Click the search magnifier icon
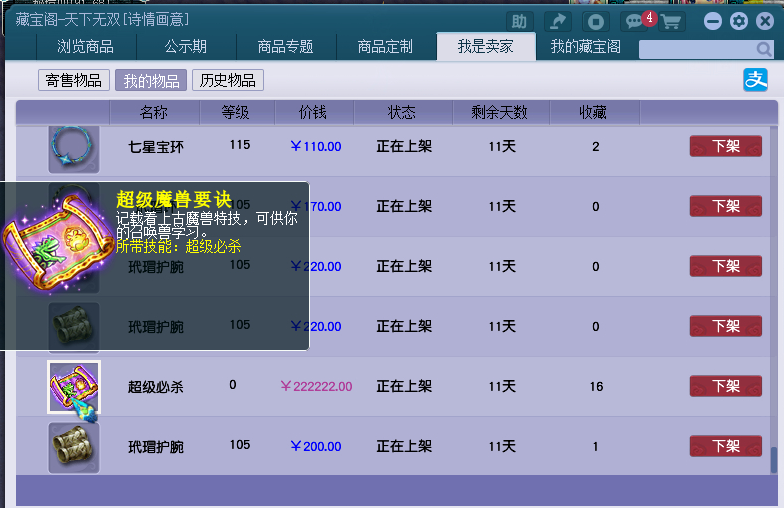784x508 pixels. click(764, 49)
